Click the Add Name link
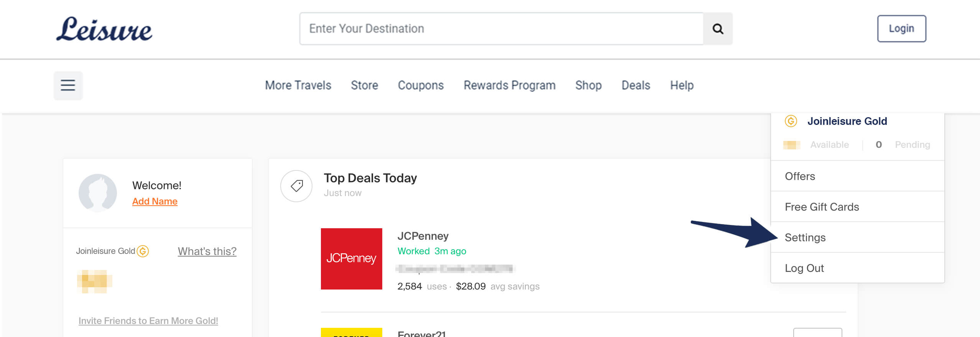The height and width of the screenshot is (337, 980). [x=155, y=201]
